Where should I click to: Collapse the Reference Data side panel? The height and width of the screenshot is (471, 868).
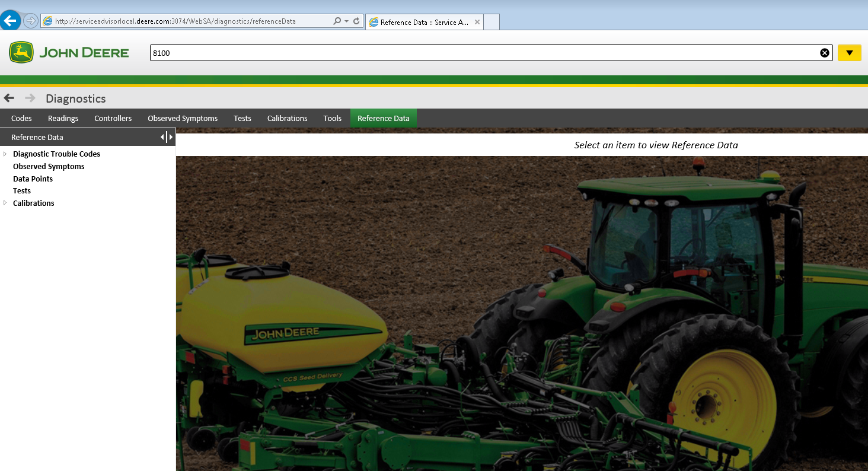point(167,137)
